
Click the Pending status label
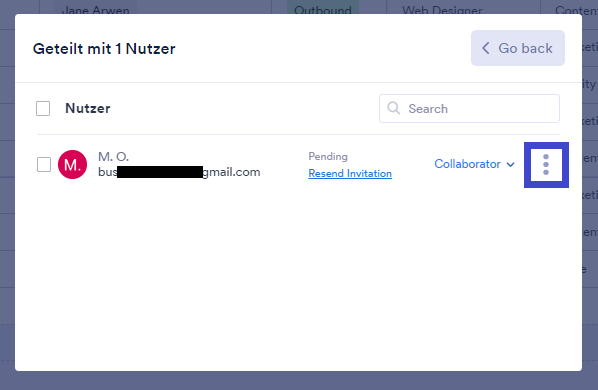point(328,156)
